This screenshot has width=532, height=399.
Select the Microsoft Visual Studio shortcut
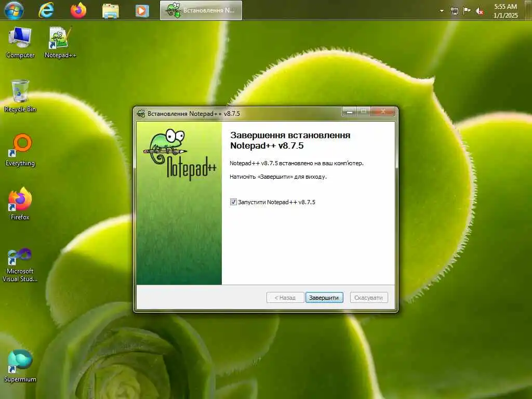coord(20,265)
